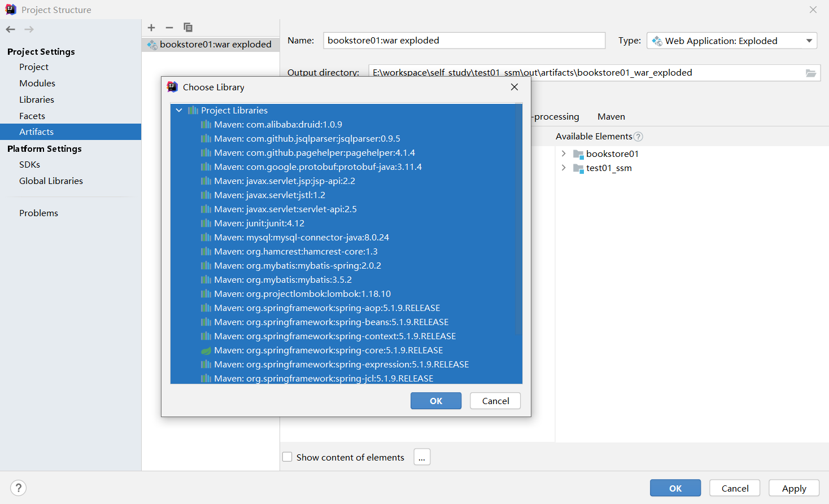Image resolution: width=829 pixels, height=504 pixels.
Task: Click Cancel in Project Structure window
Action: (735, 488)
